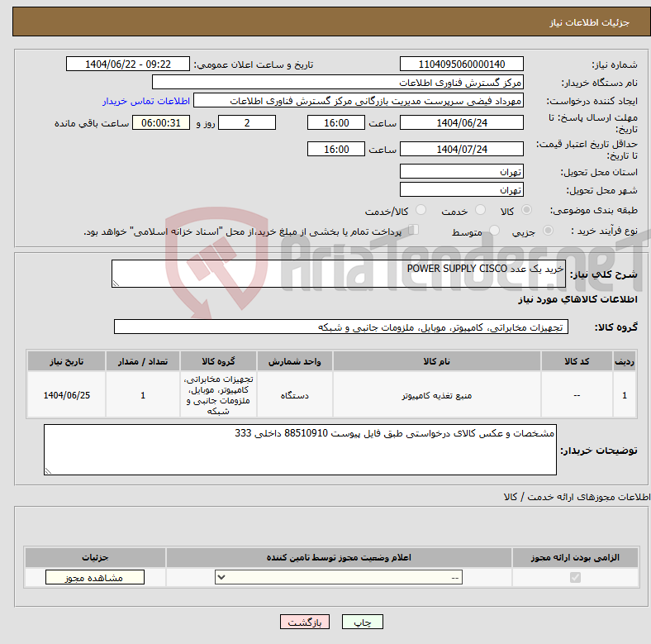The width and height of the screenshot is (651, 644).
Task: Select the خدمت radio button
Action: 480,210
